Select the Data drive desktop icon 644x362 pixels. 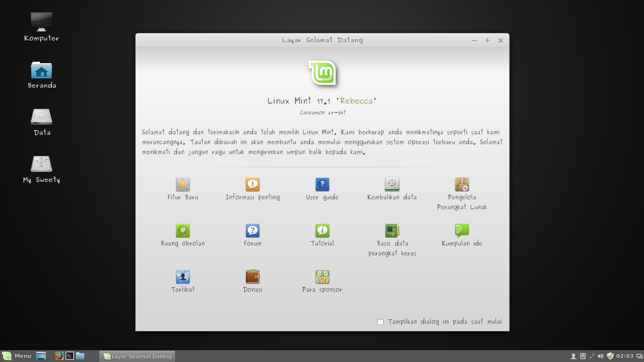click(x=41, y=122)
